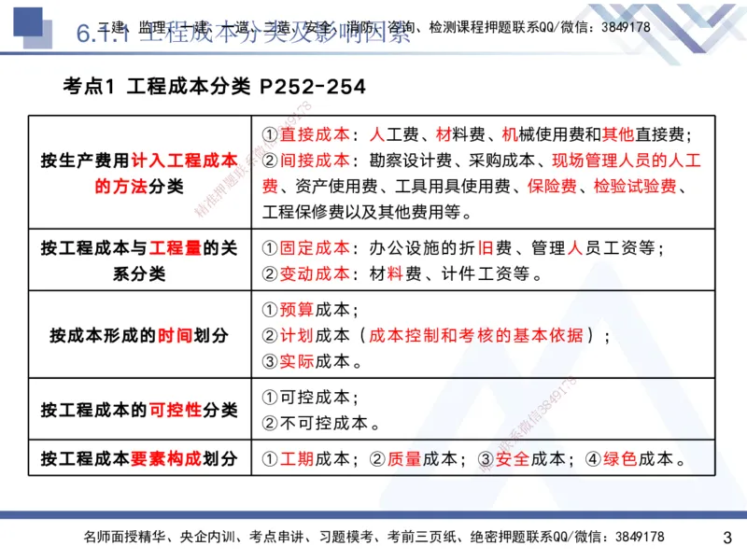The image size is (747, 560).
Task: Click the page number 3
Action: click(x=728, y=535)
